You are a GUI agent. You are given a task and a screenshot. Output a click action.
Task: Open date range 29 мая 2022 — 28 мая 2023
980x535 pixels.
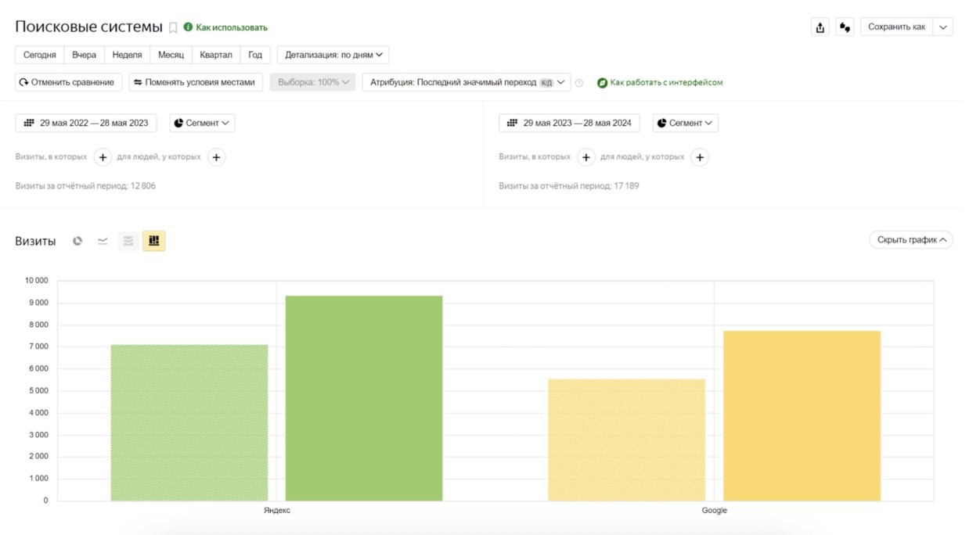pos(86,123)
